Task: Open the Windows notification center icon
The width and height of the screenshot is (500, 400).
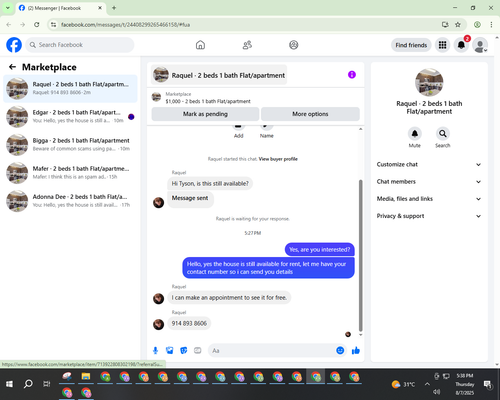Action: [x=488, y=384]
